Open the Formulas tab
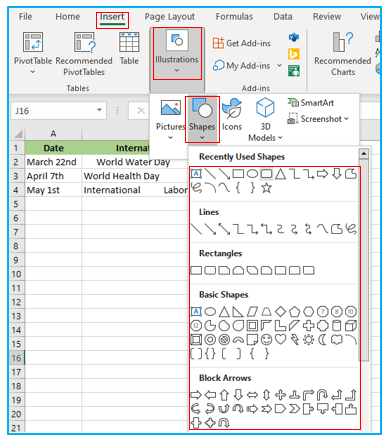The width and height of the screenshot is (389, 442). 234,16
